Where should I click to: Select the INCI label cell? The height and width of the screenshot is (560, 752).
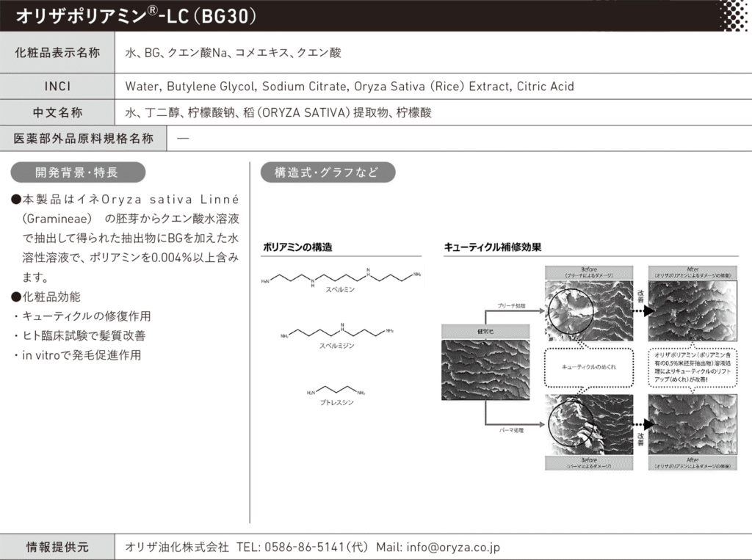(57, 87)
